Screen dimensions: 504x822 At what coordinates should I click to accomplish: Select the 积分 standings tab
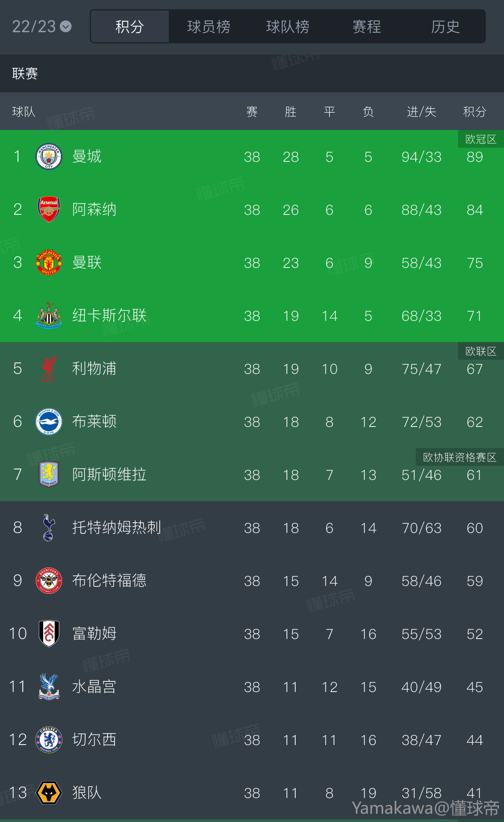pyautogui.click(x=130, y=27)
